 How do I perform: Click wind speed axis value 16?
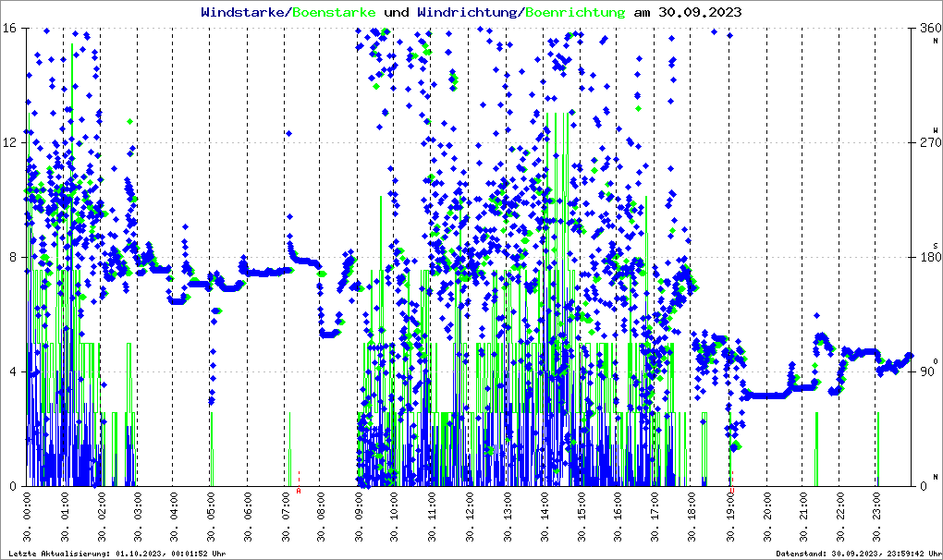(x=9, y=29)
